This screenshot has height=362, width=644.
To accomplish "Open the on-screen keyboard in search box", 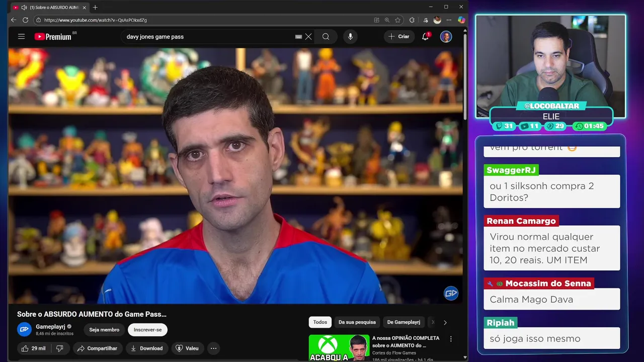I will coord(298,37).
